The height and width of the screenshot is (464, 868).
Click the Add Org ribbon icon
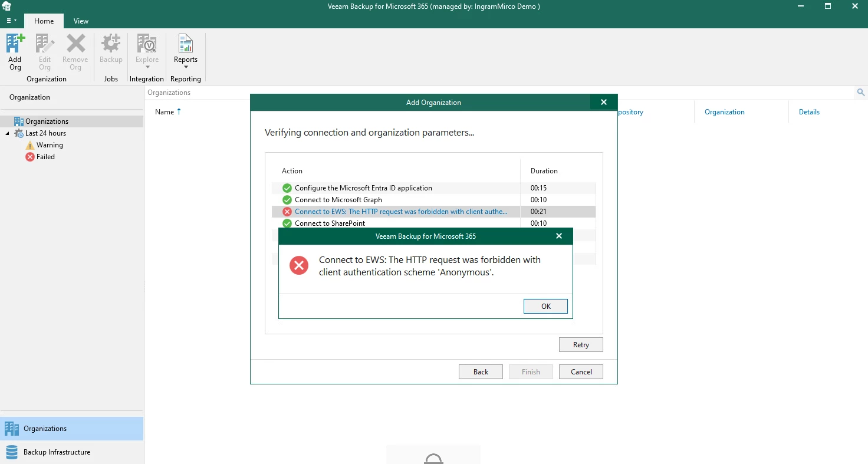(x=15, y=52)
